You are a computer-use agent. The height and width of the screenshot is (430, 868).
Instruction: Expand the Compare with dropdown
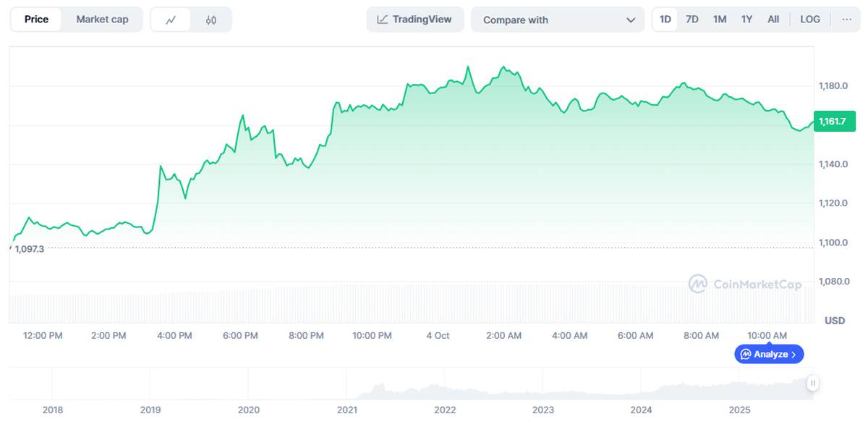(x=558, y=20)
